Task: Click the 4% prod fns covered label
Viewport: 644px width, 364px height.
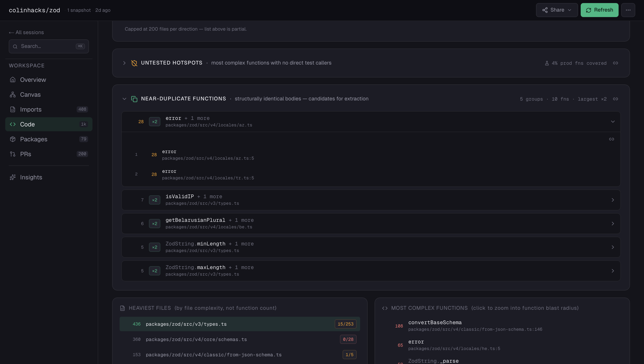Action: [x=579, y=63]
